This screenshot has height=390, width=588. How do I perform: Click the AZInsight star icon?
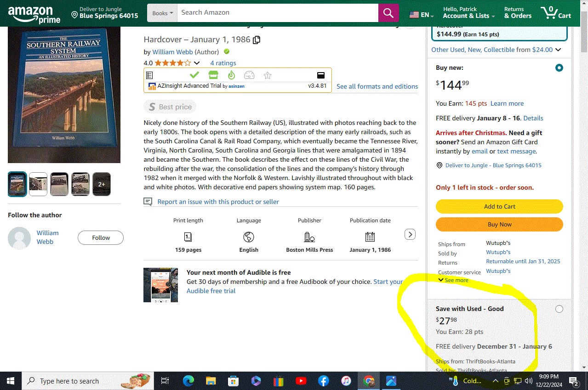(x=268, y=75)
